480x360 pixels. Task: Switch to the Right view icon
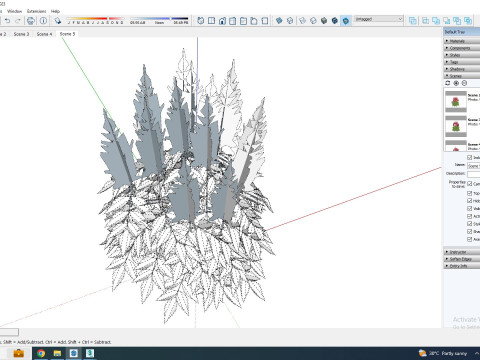(233, 21)
